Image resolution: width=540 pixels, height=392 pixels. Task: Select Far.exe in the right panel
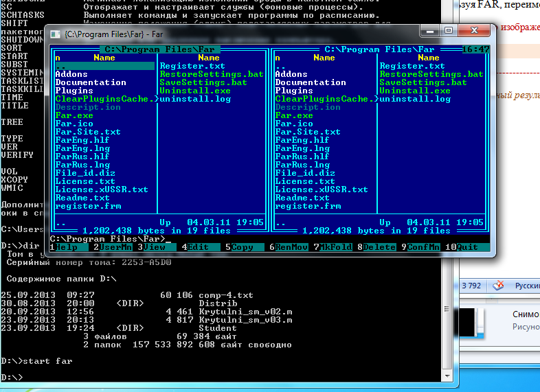tap(294, 115)
